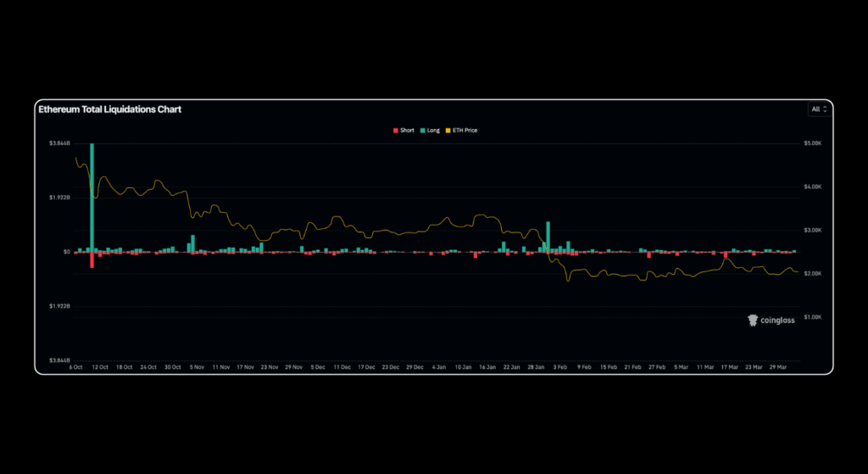Click the $3.00K price axis label
This screenshot has height=474, width=868.
(x=813, y=230)
